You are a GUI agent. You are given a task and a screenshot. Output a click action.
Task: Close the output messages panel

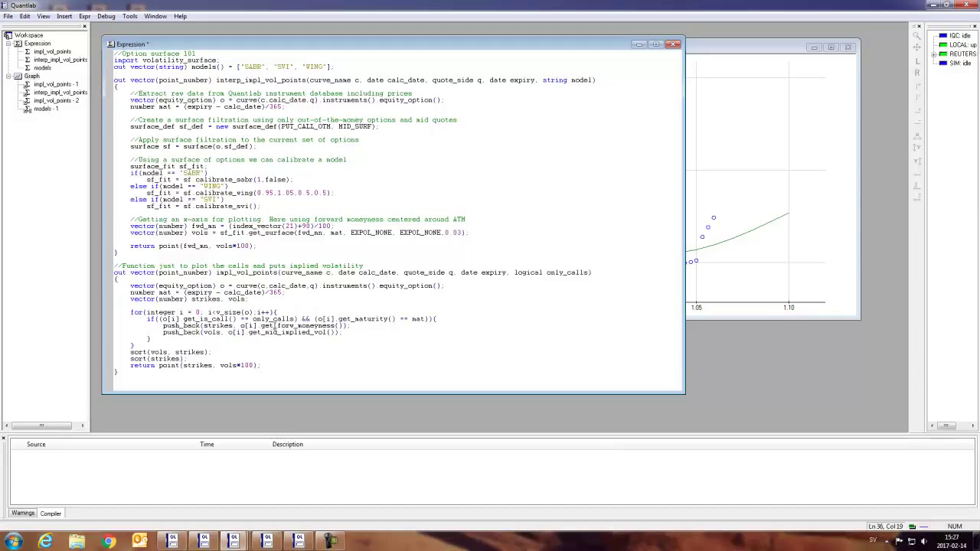(x=4, y=439)
